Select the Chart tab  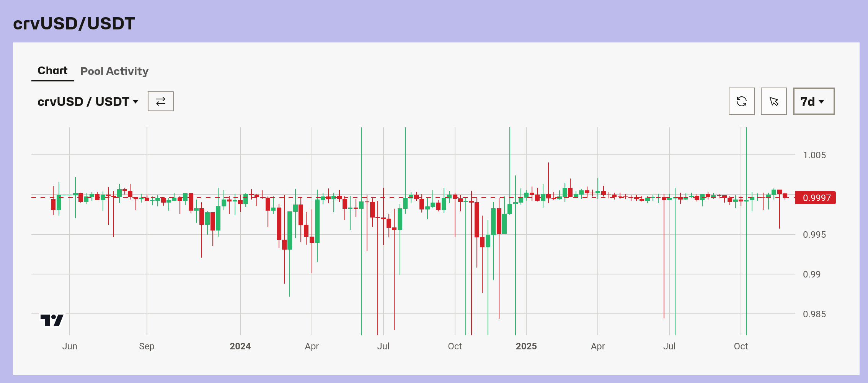coord(52,71)
